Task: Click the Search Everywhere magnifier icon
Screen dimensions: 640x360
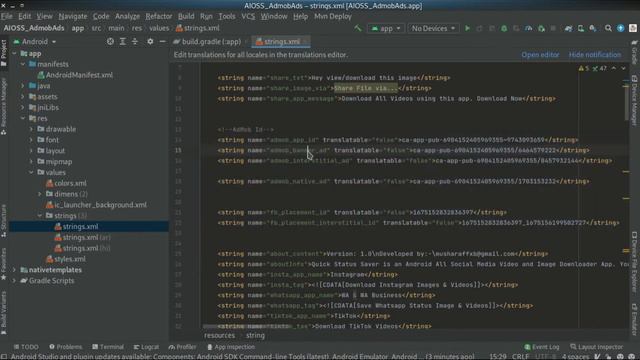Action: click(x=608, y=28)
